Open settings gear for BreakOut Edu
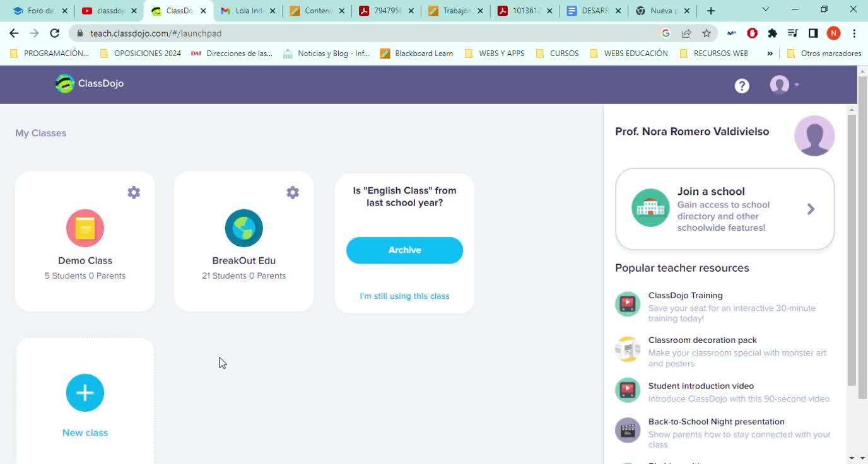This screenshot has height=464, width=868. point(293,192)
